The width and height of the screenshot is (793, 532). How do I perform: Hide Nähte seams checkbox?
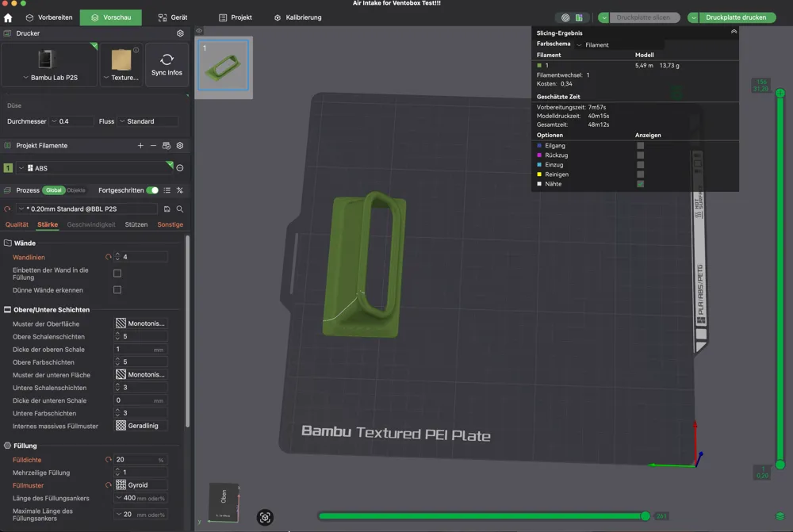point(640,184)
